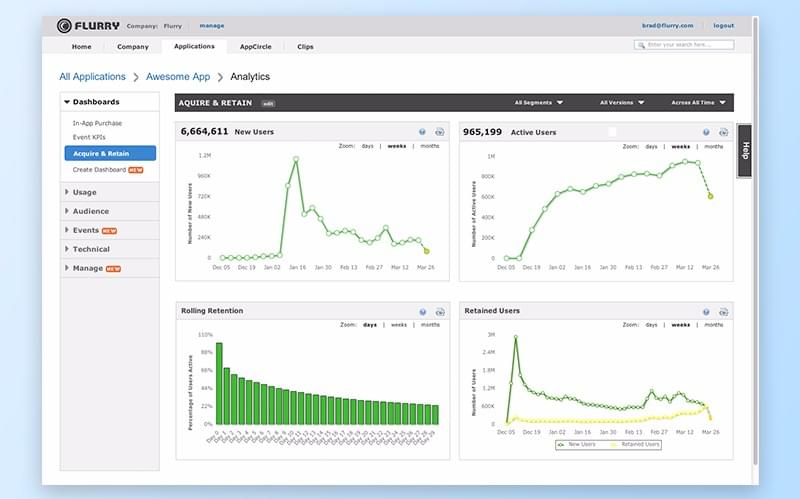Click the 6,664,611 New Users count
The height and width of the screenshot is (499, 800).
point(205,132)
